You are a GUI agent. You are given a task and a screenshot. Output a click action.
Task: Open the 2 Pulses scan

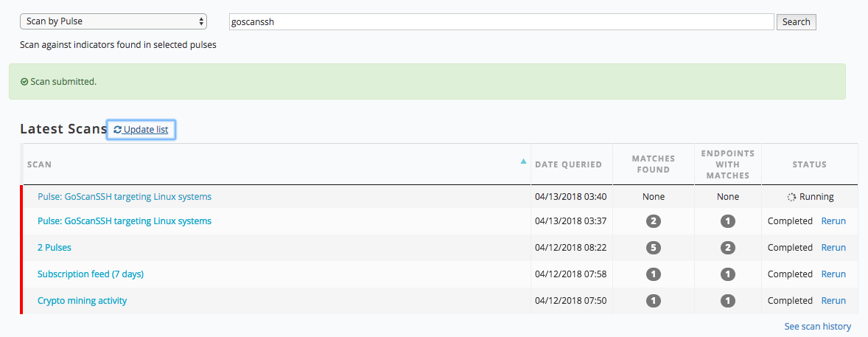click(55, 248)
